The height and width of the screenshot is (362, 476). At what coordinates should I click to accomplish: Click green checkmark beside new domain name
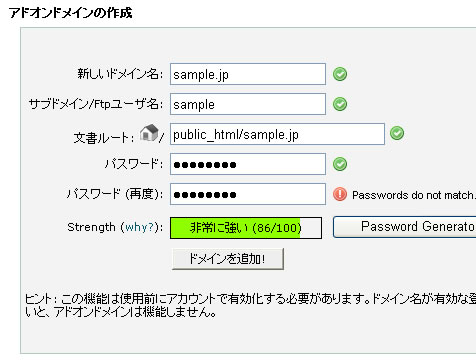click(x=340, y=74)
